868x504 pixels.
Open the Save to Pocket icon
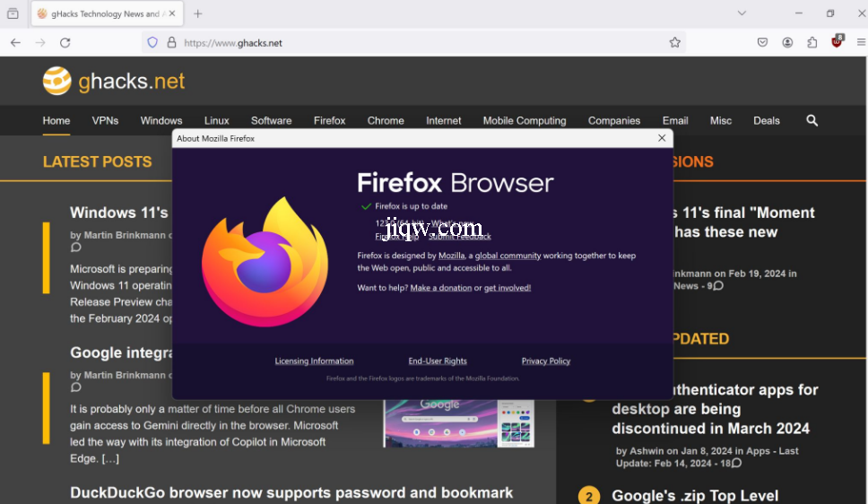(x=762, y=43)
